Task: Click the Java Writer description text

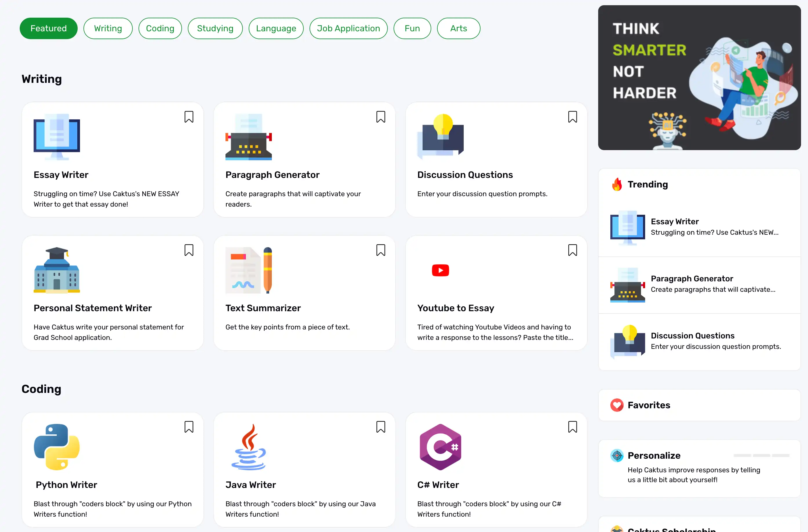Action: click(x=301, y=509)
